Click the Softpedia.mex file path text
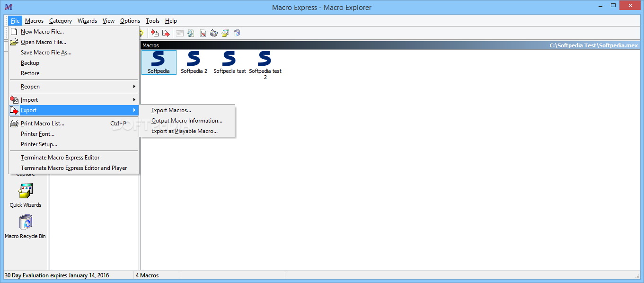Viewport: 644px width, 283px height. pyautogui.click(x=593, y=45)
